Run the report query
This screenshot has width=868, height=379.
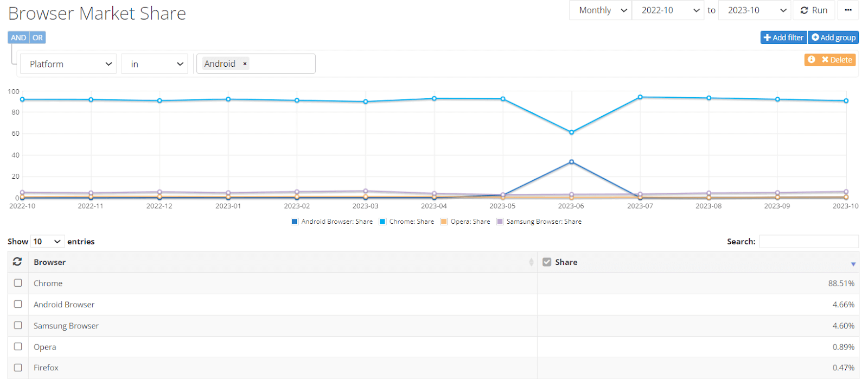814,10
